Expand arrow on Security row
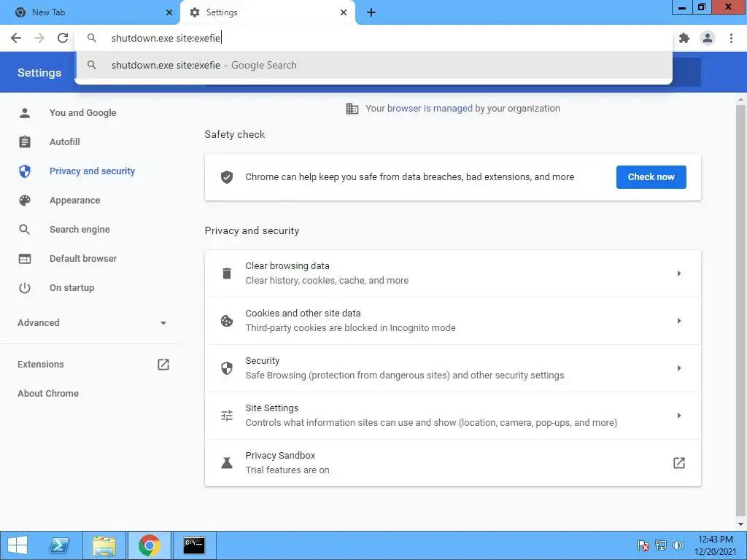The image size is (747, 560). pyautogui.click(x=679, y=368)
